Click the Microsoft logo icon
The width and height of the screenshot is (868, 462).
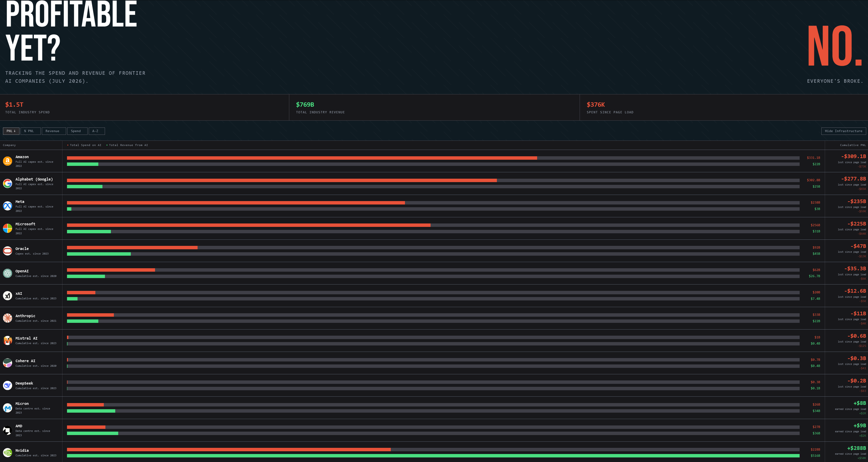(7, 228)
